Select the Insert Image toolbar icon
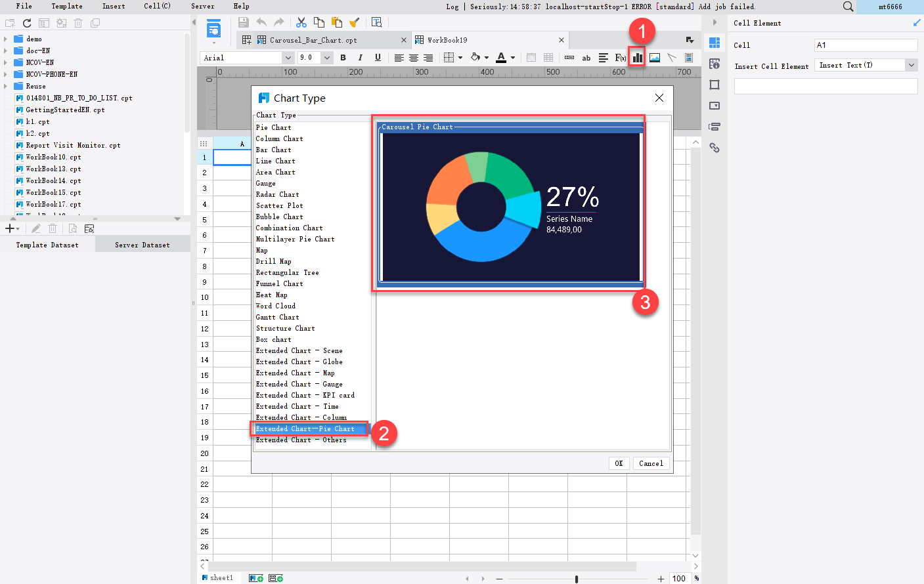Screen dimensions: 924x584 click(654, 57)
